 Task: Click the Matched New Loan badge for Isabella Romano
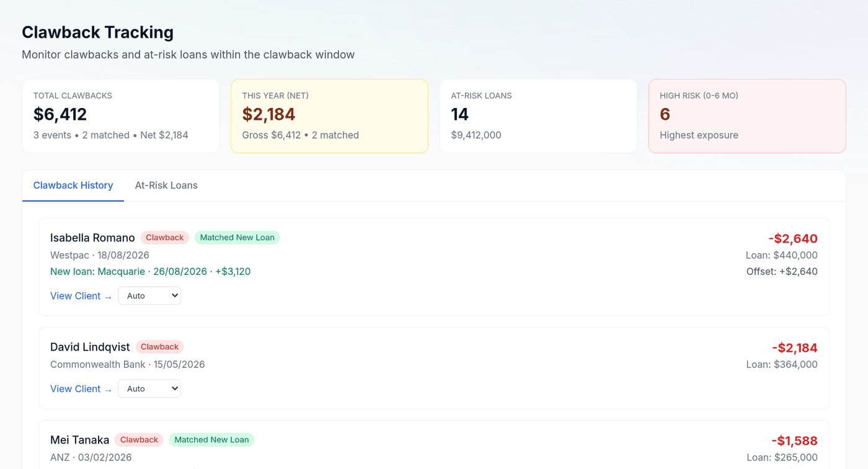tap(237, 238)
